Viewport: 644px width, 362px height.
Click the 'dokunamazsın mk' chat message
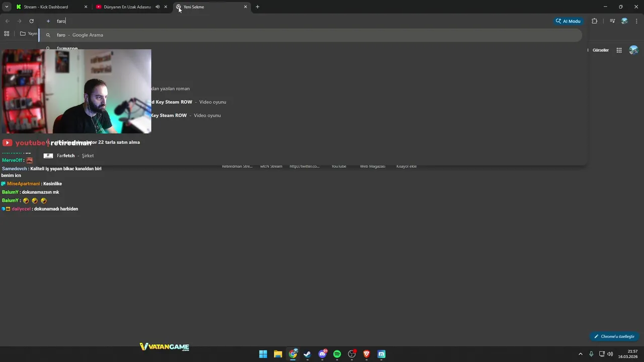click(40, 193)
